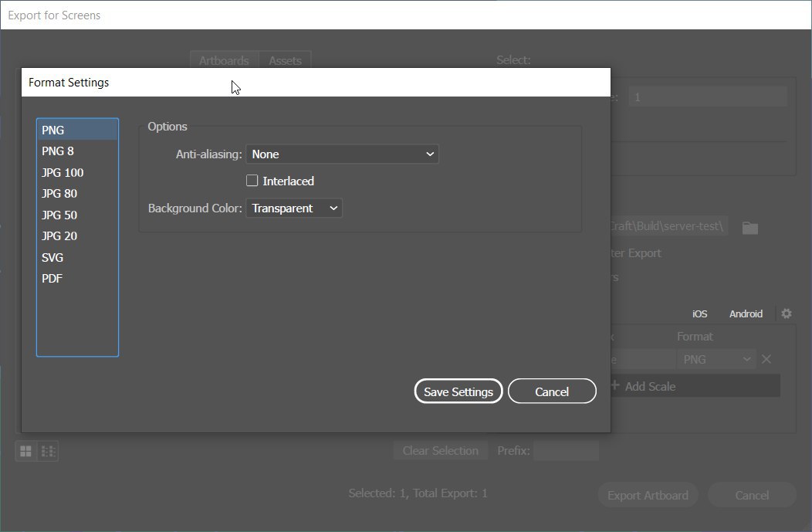This screenshot has height=532, width=812.
Task: Select SVG format entry
Action: [77, 257]
